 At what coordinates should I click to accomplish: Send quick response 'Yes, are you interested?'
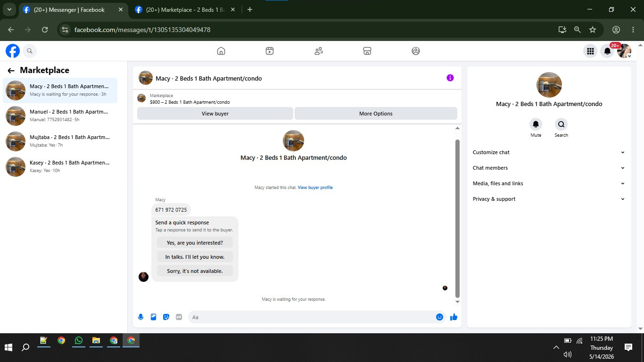click(x=195, y=243)
